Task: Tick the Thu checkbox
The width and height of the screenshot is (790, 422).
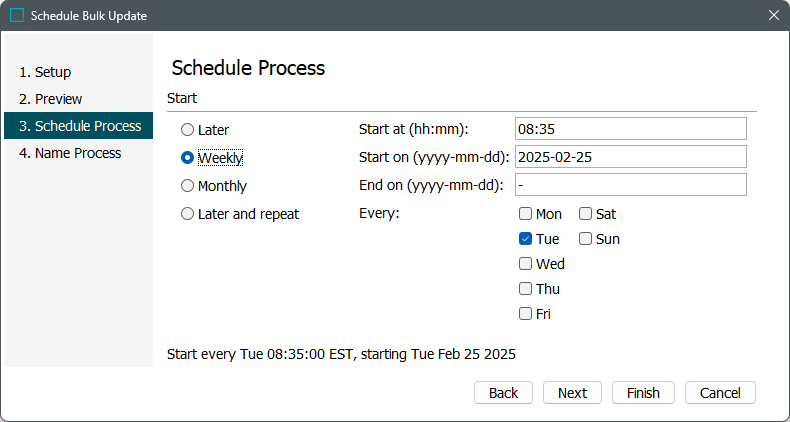Action: pos(525,289)
